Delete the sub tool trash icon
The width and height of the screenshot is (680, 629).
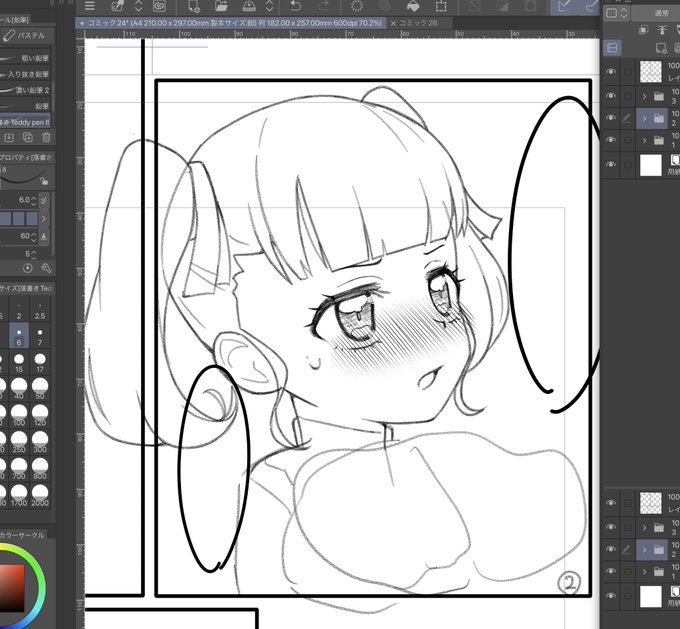[x=46, y=138]
